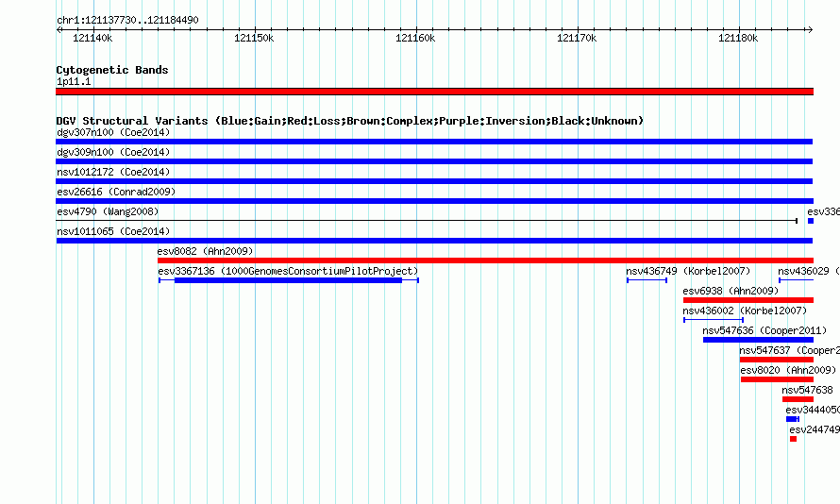Click the nsv1012172 (Coe2014) label

pos(113,172)
